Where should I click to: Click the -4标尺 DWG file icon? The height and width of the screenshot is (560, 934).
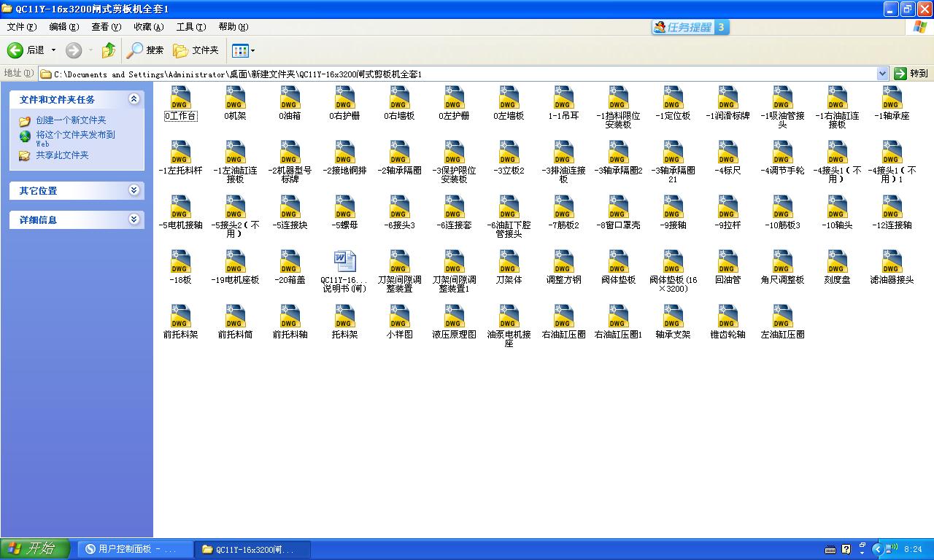click(x=727, y=152)
